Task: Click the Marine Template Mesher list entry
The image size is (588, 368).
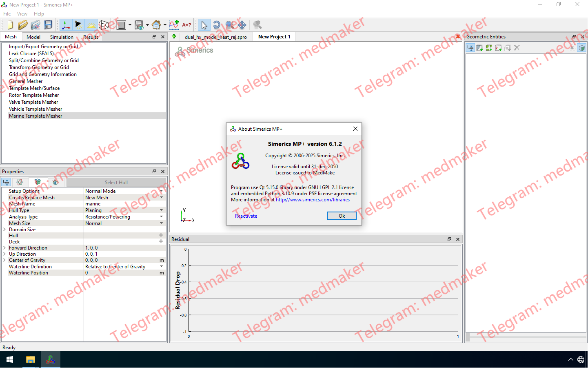Action: pos(36,116)
